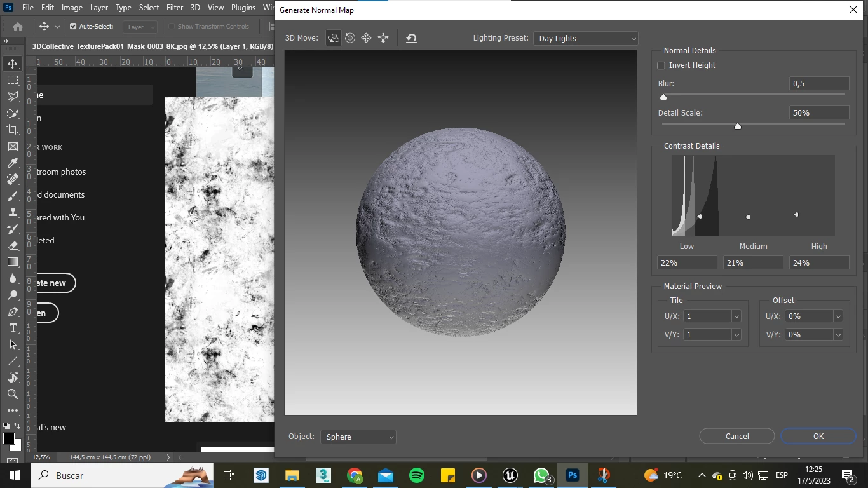Open the Image menu
Screen dimensions: 868x488
pos(72,8)
